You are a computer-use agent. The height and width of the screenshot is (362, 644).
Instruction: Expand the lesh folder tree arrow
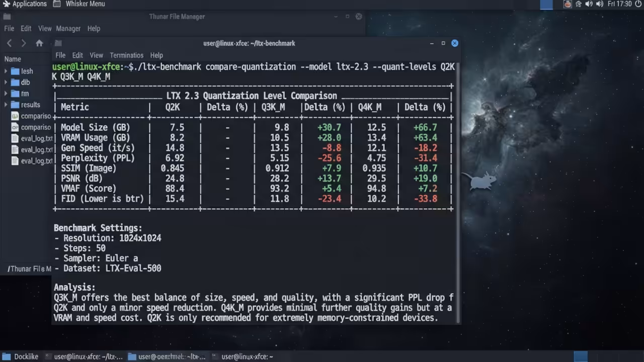tap(6, 71)
